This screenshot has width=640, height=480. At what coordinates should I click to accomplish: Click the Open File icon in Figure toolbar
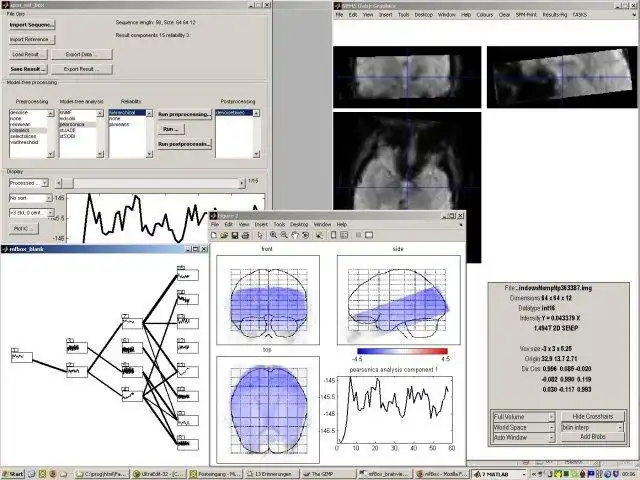coord(224,235)
